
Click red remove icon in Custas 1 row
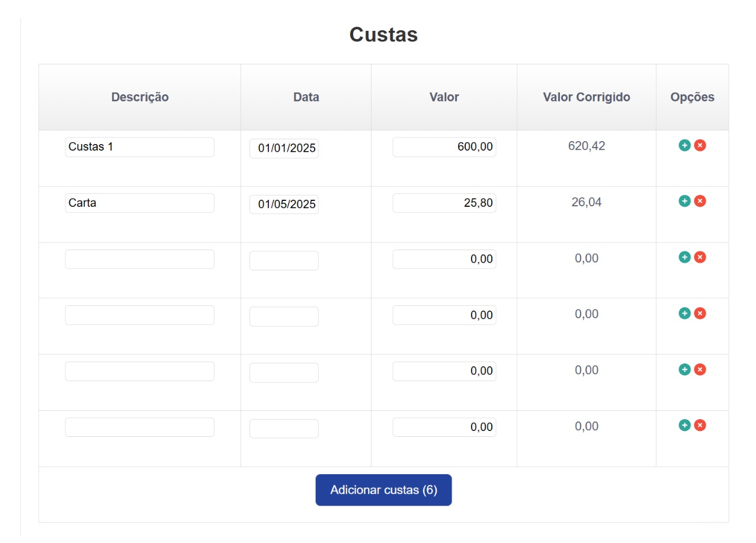(700, 145)
